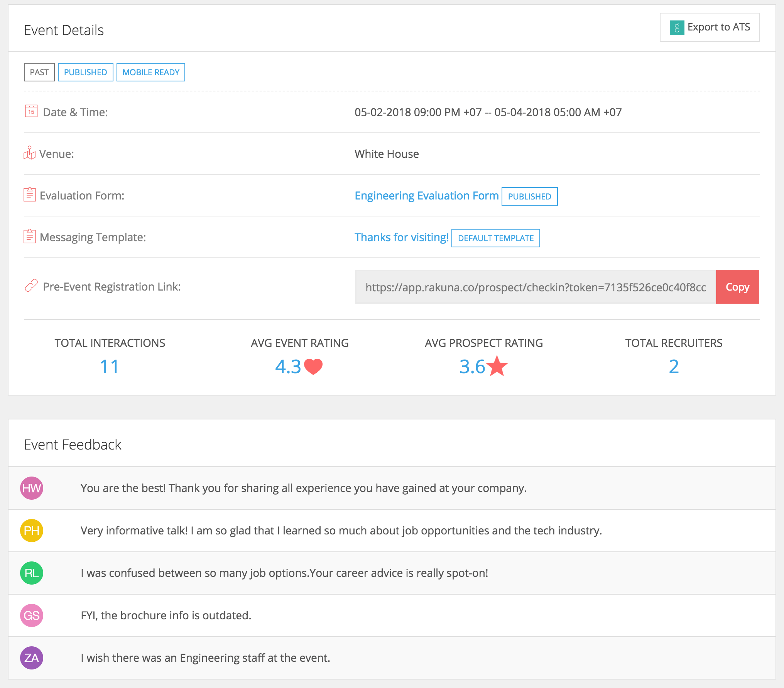The height and width of the screenshot is (688, 784).
Task: Click the green RL feedback avatar
Action: point(32,573)
